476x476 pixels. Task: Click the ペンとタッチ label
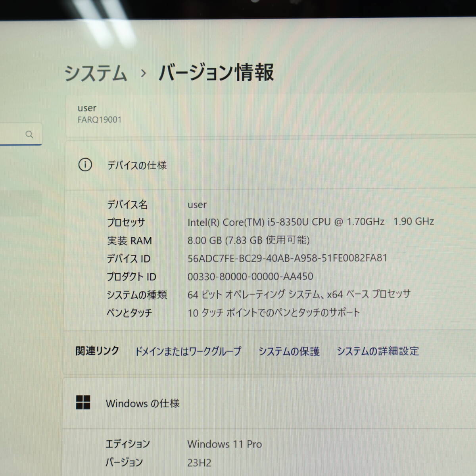point(129,313)
